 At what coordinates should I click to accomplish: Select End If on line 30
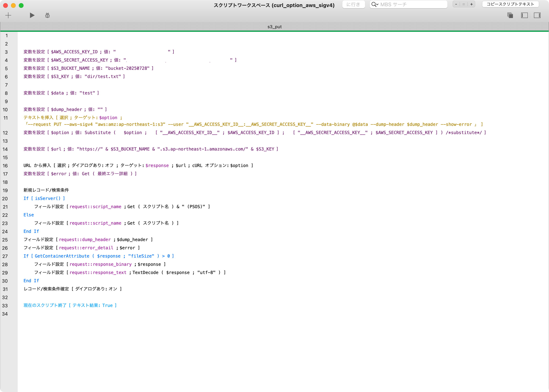click(31, 281)
